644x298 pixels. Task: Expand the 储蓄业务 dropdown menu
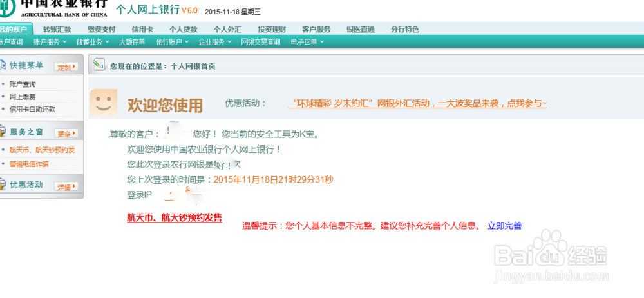click(93, 41)
